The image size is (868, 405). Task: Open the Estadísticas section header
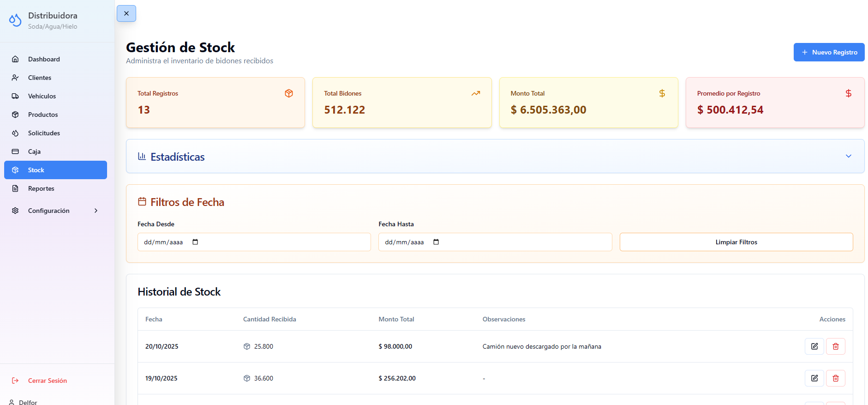[178, 157]
